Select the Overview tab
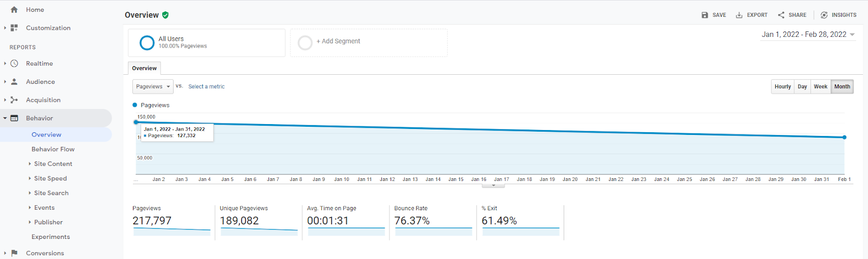Viewport: 868px width, 259px height. coord(144,68)
